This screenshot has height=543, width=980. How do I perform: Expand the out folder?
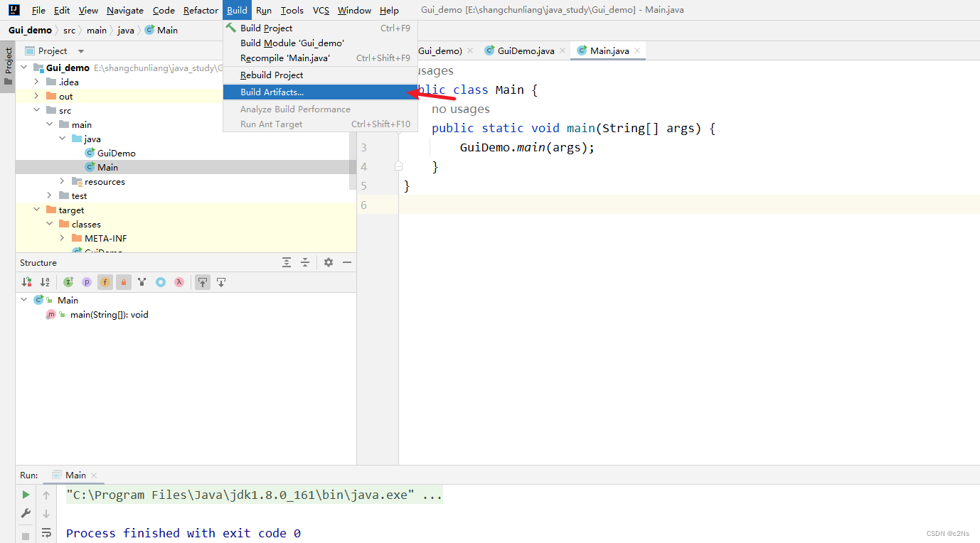pyautogui.click(x=37, y=96)
